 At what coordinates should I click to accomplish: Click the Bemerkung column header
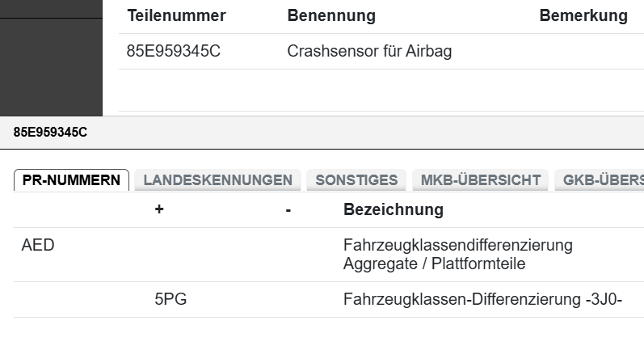click(583, 16)
